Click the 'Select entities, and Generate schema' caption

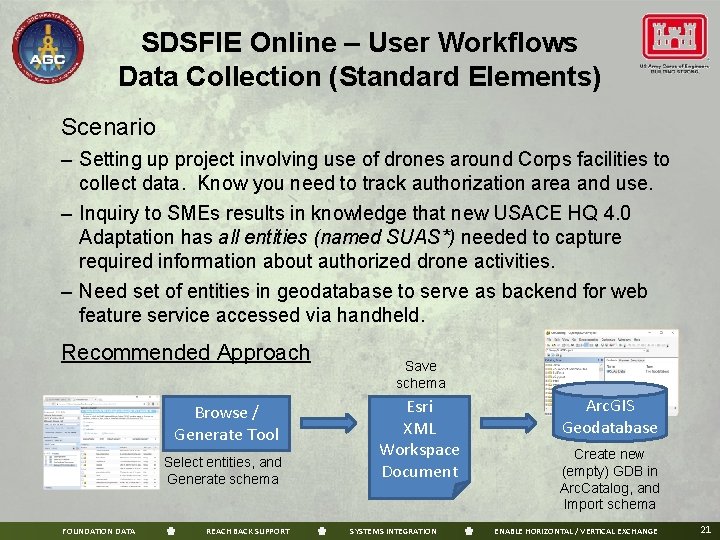[x=223, y=471]
